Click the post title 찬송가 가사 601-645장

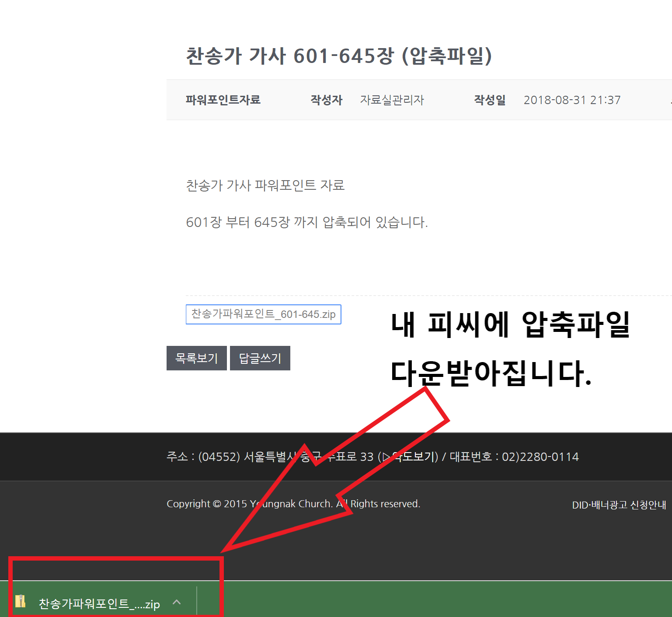(339, 56)
